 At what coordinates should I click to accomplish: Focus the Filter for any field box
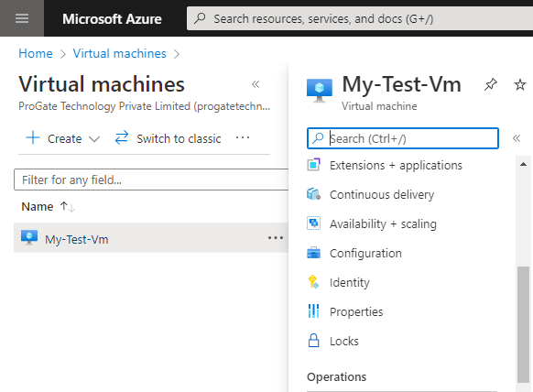tap(151, 180)
